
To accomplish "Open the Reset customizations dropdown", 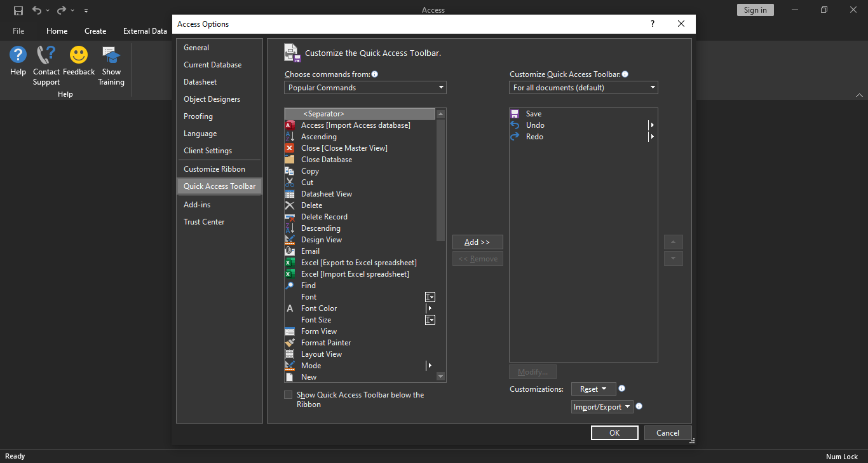I will pos(593,389).
